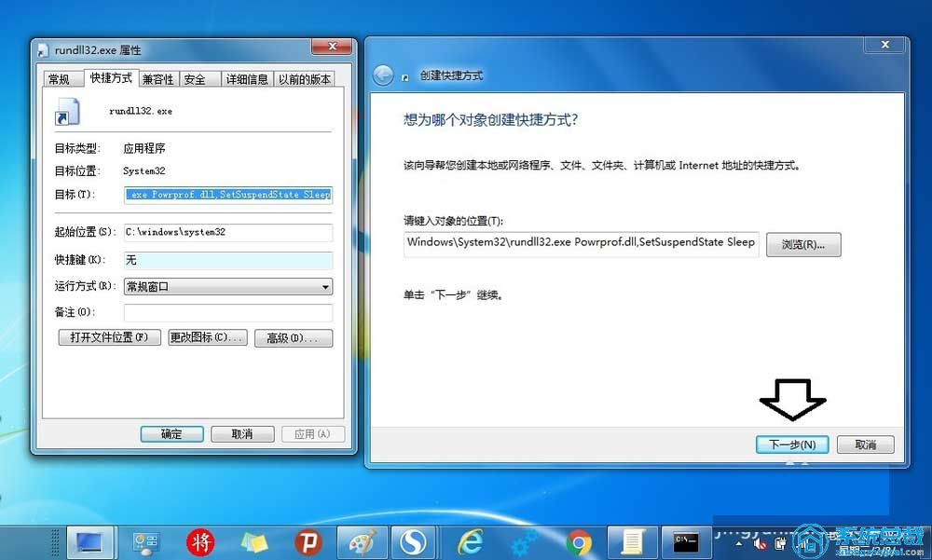Click the rundll32.exe name text in properties
This screenshot has width=932, height=560.
(141, 111)
